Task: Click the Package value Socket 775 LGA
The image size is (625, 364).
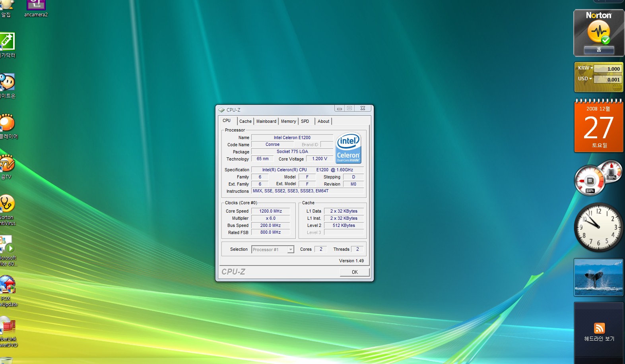Action: point(292,152)
